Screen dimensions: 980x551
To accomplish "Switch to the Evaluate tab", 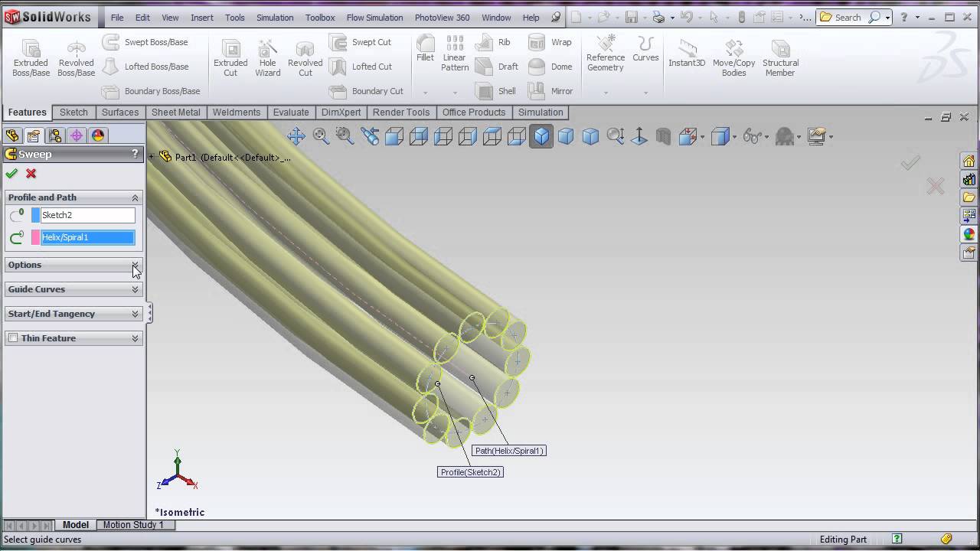I will [x=291, y=112].
